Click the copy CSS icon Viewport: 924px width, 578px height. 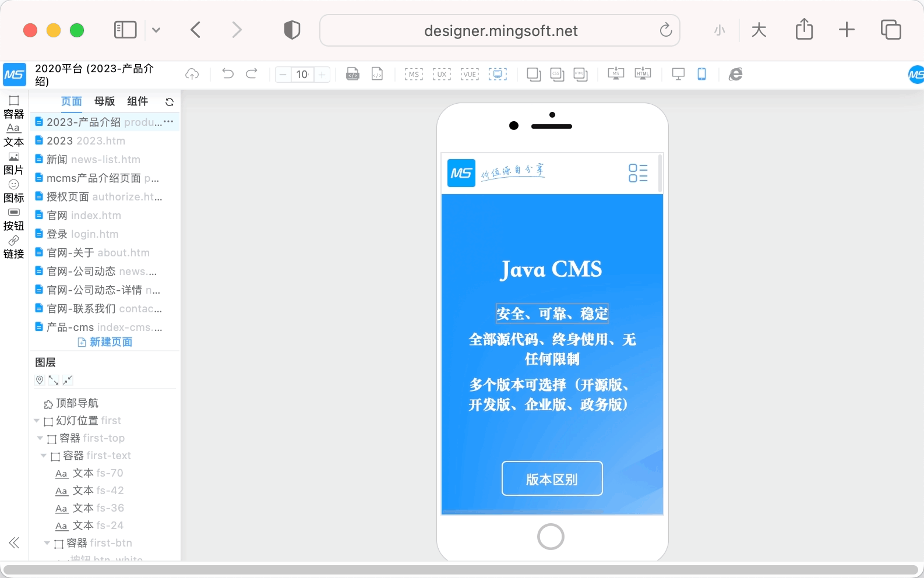(x=557, y=75)
